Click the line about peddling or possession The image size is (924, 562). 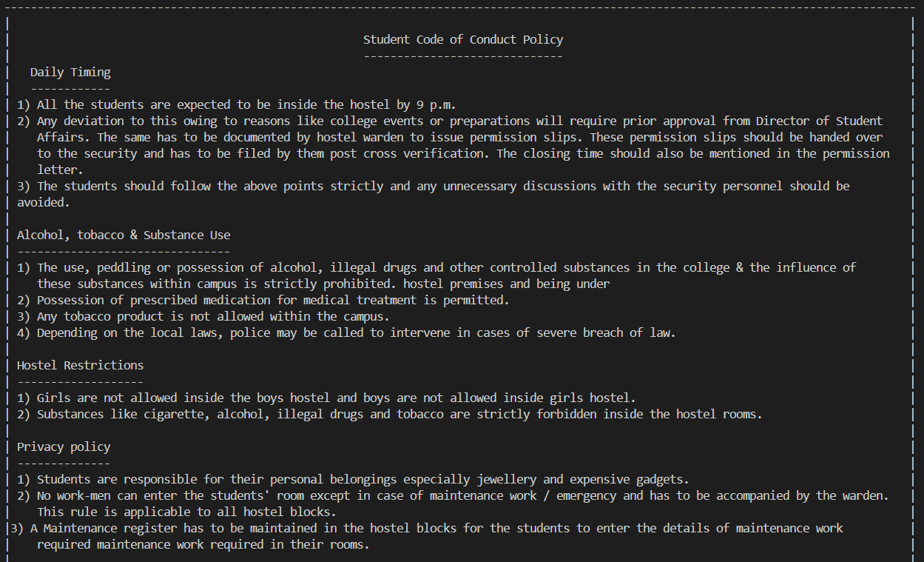point(436,268)
